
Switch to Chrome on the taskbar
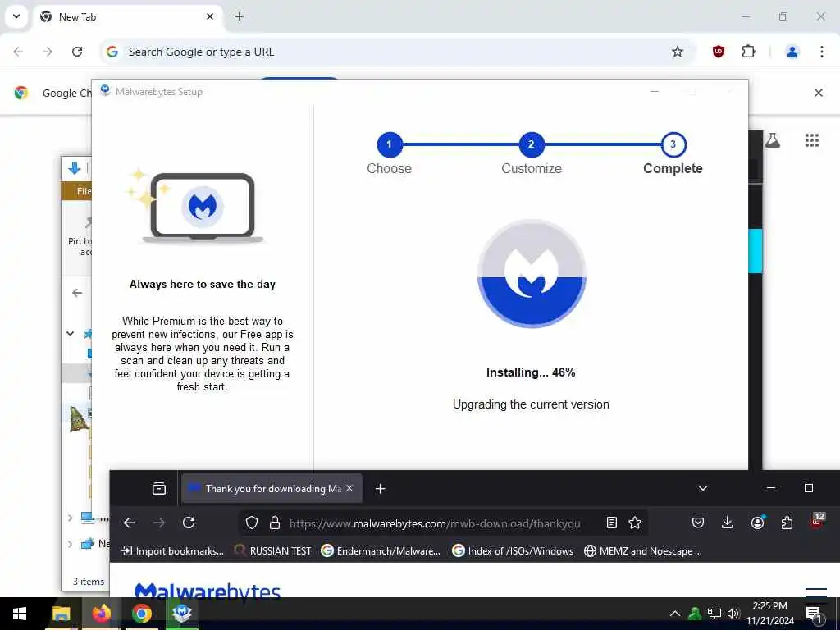[141, 614]
